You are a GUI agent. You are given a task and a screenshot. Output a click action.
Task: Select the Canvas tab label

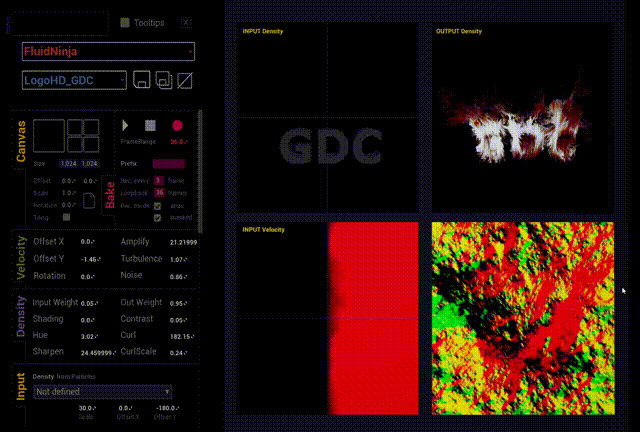pos(21,142)
